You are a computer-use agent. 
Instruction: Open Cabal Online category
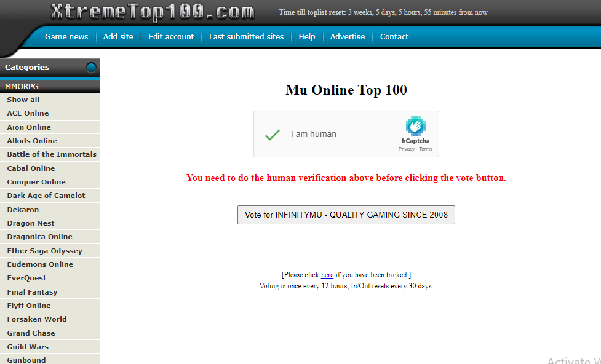[x=50, y=168]
